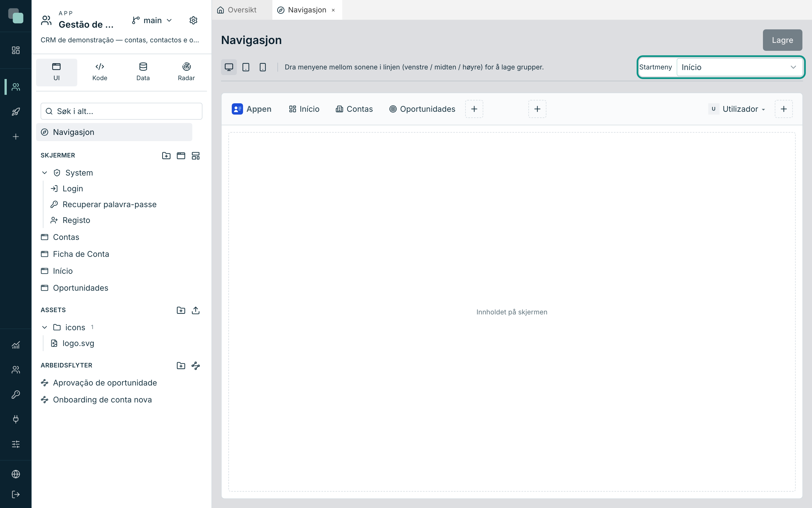The height and width of the screenshot is (508, 812).
Task: Collapse the System folder
Action: [44, 173]
